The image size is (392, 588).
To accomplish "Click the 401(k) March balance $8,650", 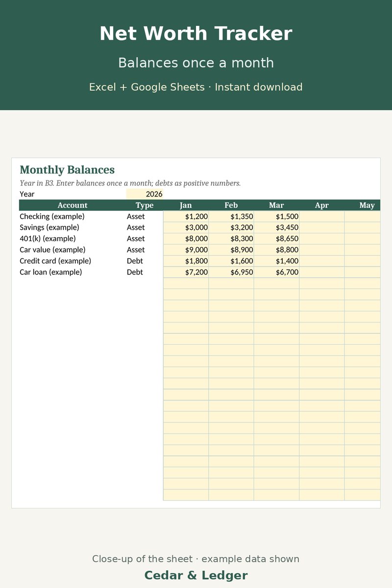I will 276,239.
